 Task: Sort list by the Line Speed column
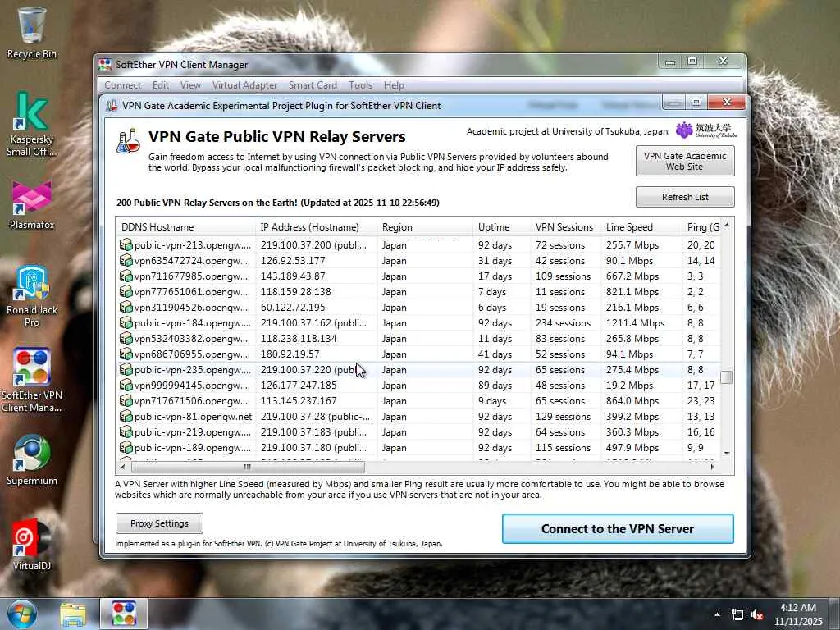[641, 227]
